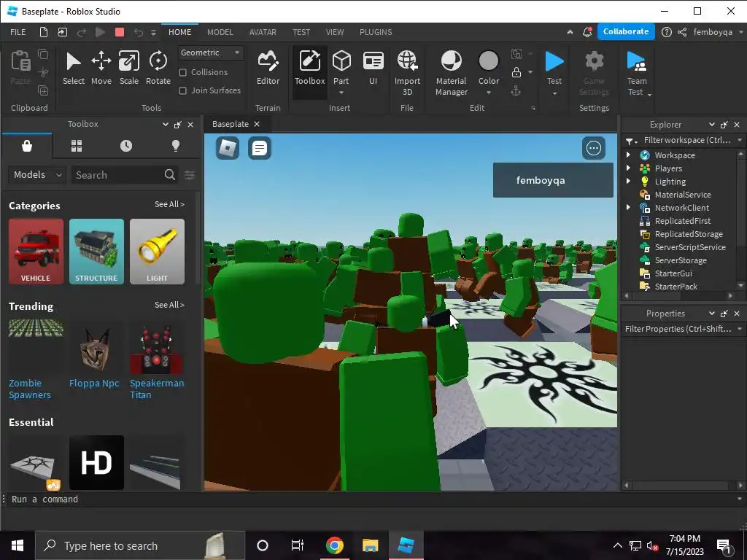747x560 pixels.
Task: Expand the Lighting tree node
Action: (628, 181)
